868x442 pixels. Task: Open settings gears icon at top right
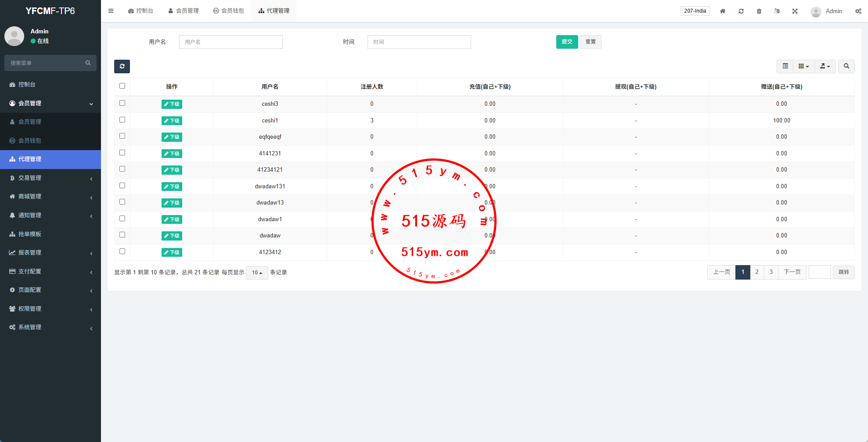[858, 11]
